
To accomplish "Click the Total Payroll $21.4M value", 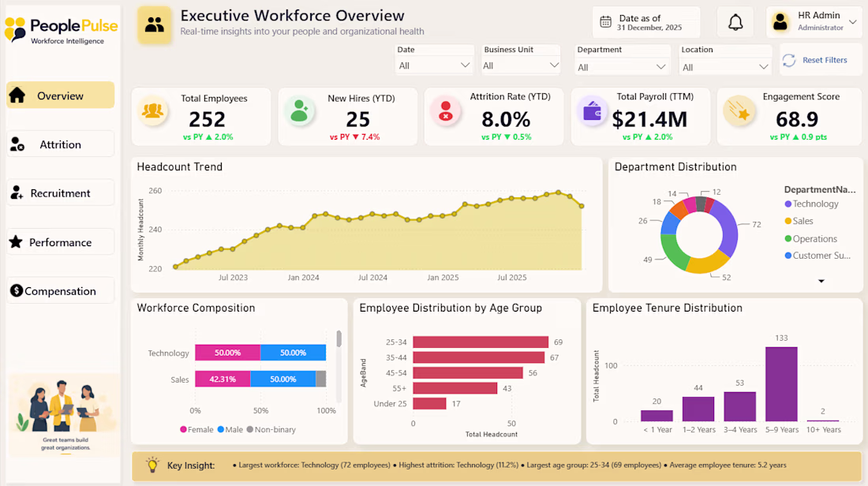I will click(x=650, y=119).
